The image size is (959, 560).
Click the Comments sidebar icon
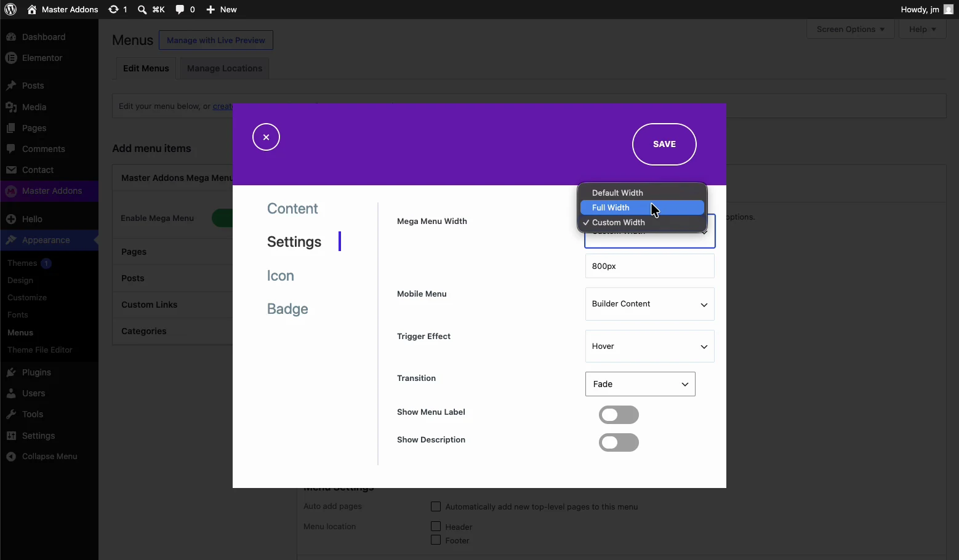point(11,149)
